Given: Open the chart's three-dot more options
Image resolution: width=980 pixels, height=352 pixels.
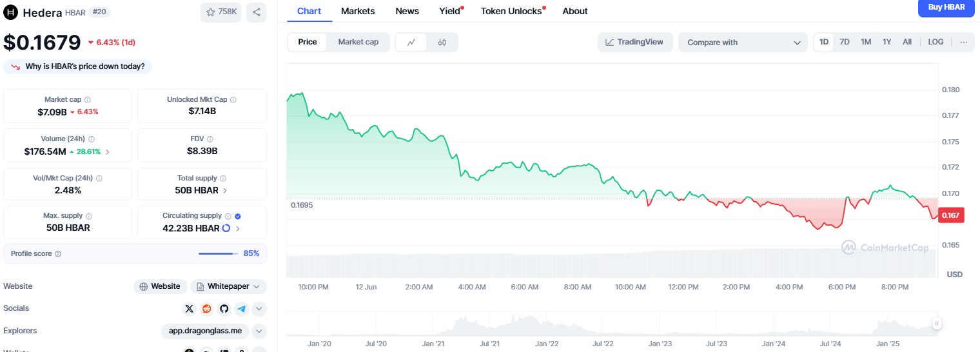Looking at the screenshot, I should click(x=963, y=42).
